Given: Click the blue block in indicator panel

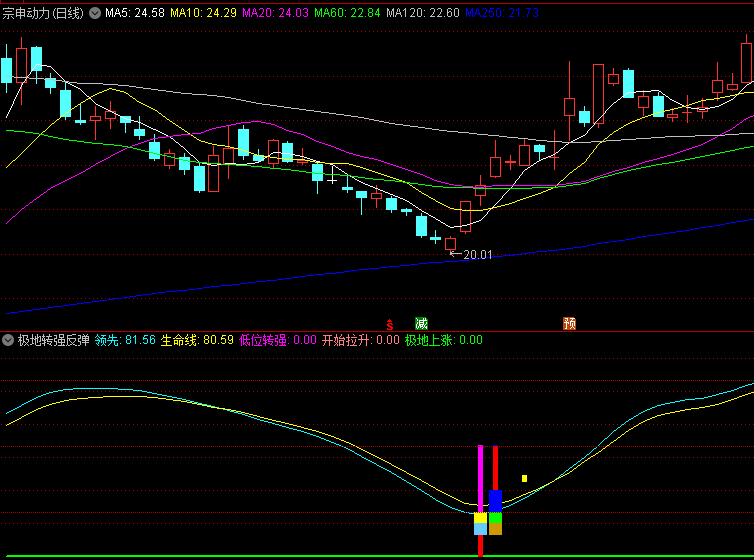Looking at the screenshot, I should [495, 500].
